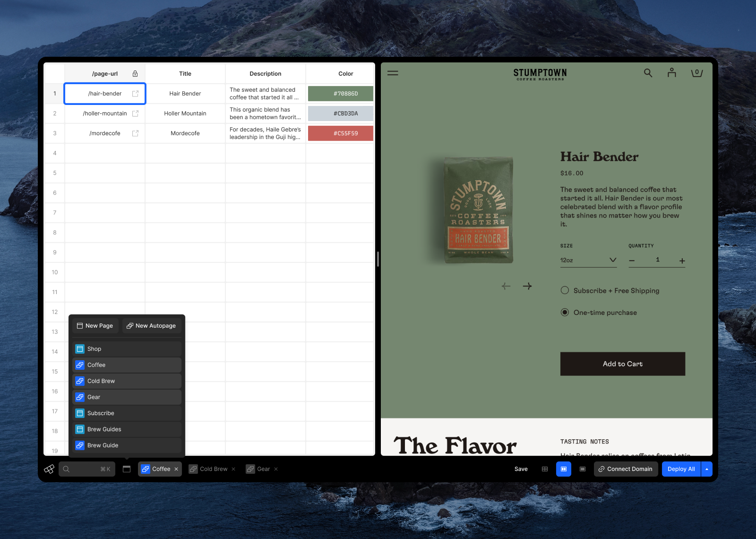Close the Cold Brew tab
756x539 pixels.
click(x=233, y=469)
